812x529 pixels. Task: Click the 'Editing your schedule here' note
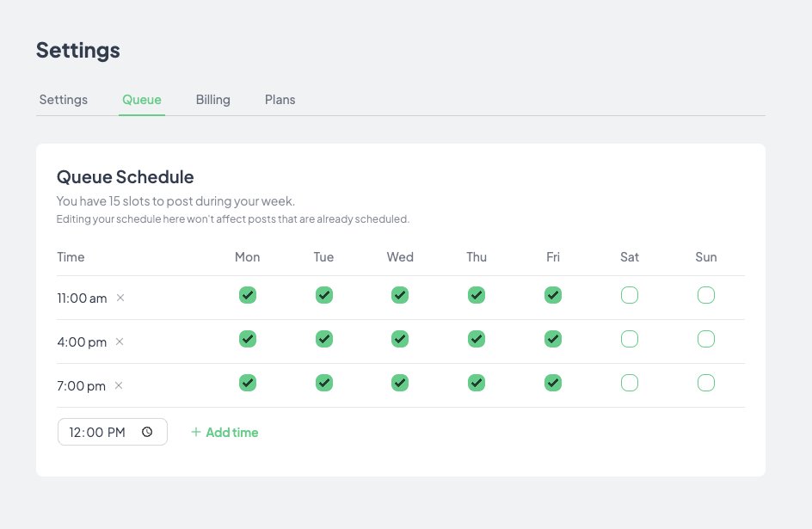point(233,219)
